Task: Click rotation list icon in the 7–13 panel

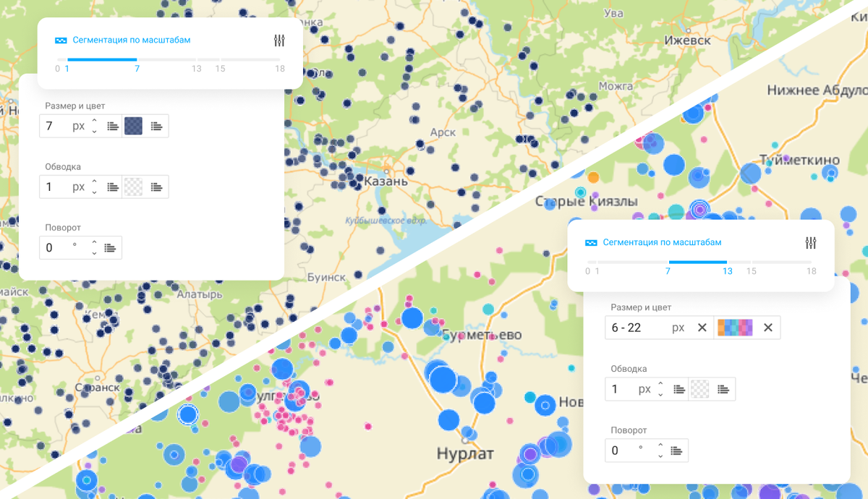Action: click(676, 451)
